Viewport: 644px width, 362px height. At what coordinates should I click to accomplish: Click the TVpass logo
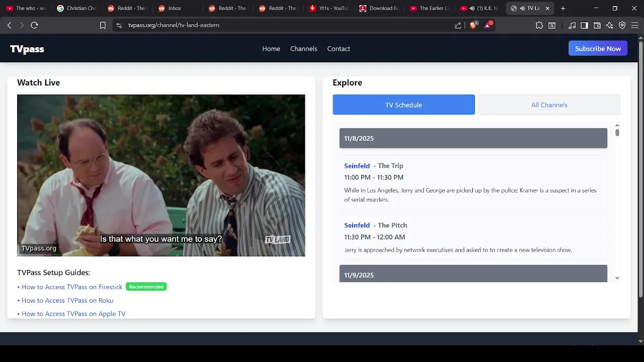click(27, 49)
